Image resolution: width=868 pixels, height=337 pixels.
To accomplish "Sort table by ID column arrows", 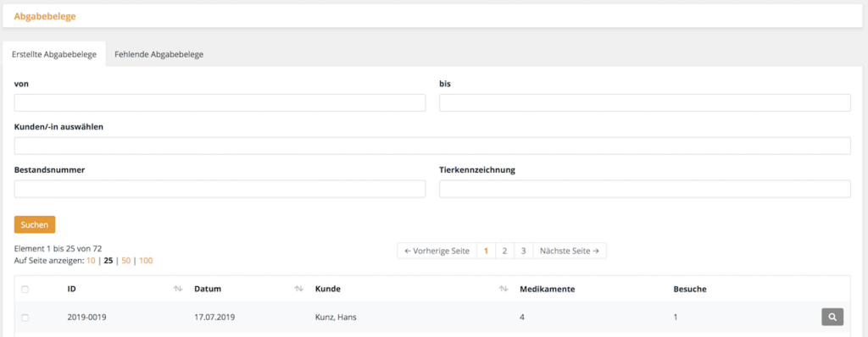I will (178, 289).
